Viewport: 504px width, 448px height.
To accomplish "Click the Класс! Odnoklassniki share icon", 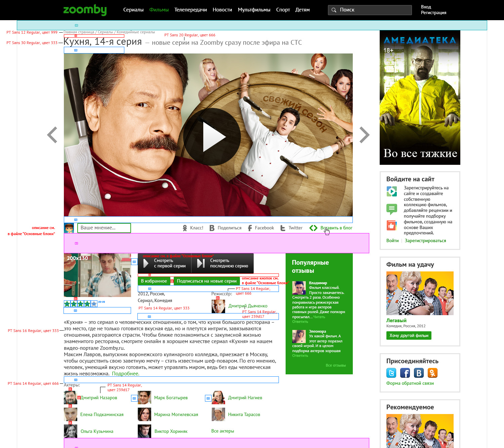I will tap(185, 228).
